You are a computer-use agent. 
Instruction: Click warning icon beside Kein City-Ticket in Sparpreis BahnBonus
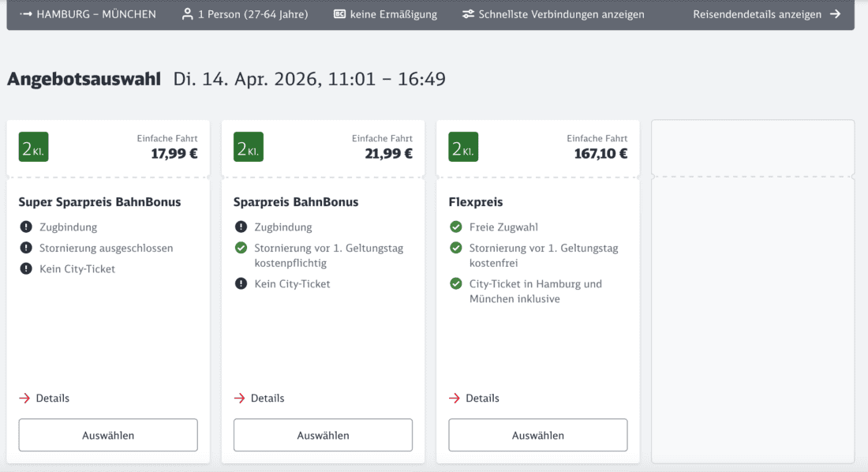241,283
